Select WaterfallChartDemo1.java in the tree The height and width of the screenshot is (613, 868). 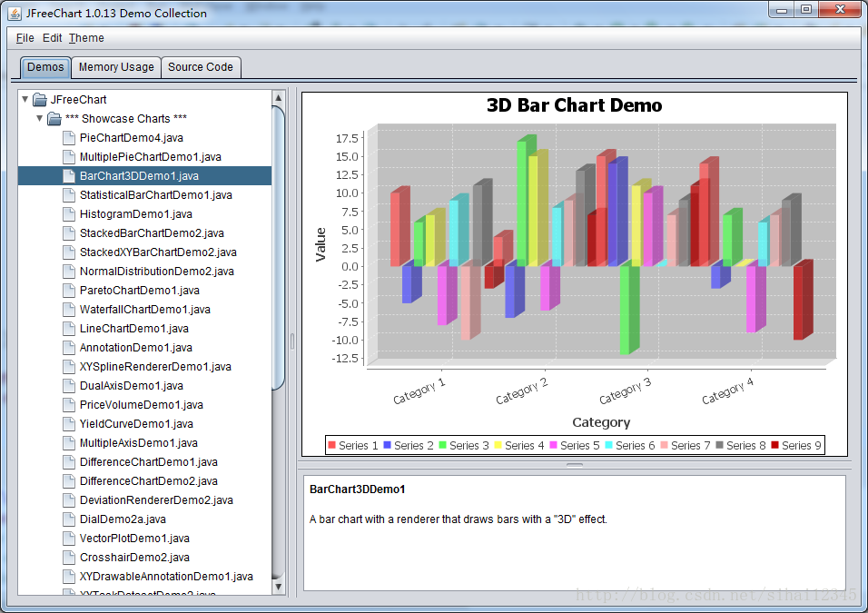pyautogui.click(x=144, y=310)
